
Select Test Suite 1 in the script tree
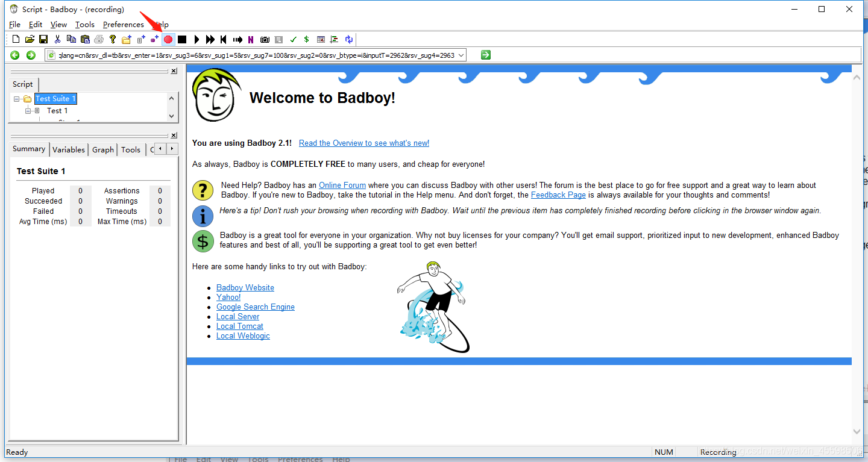click(55, 99)
